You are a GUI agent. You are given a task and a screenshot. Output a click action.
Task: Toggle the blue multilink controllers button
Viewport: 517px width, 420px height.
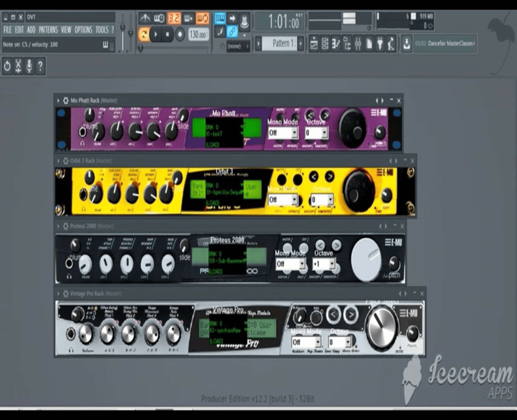pyautogui.click(x=232, y=32)
